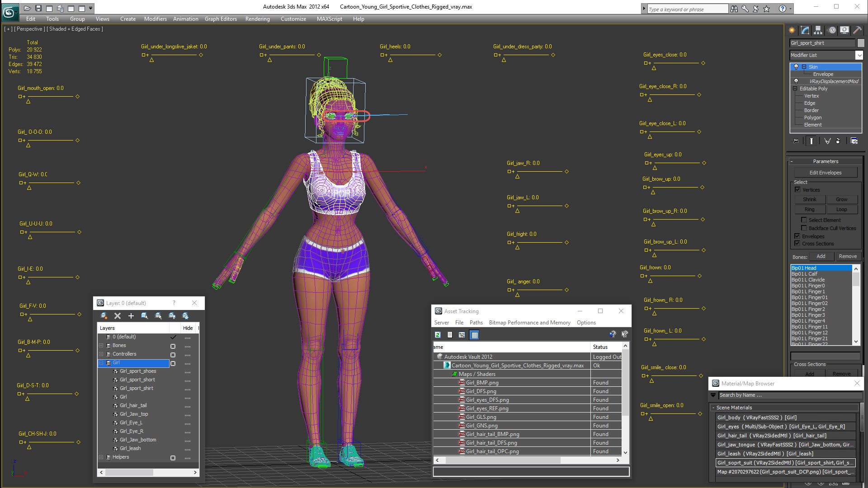This screenshot has height=488, width=868.
Task: Click Make Unique icon under modifier stack
Action: (x=827, y=141)
